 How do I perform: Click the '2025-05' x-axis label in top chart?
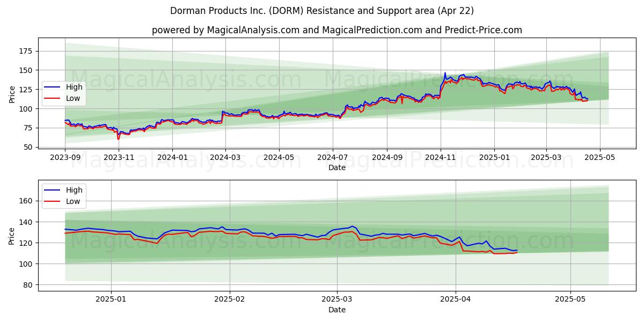(x=600, y=158)
